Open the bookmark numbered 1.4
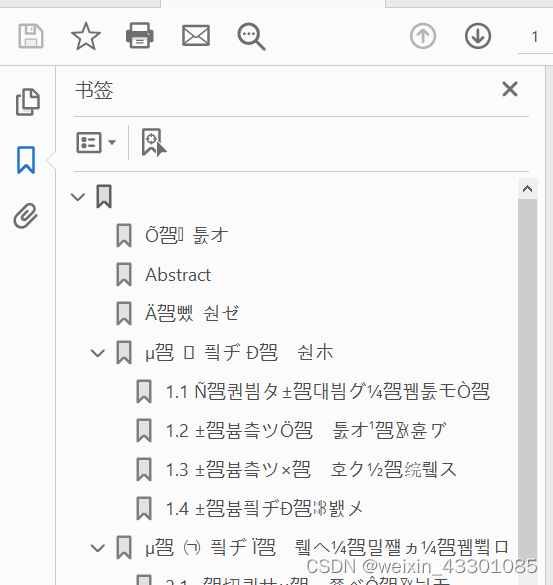Screen dimensions: 553x585 click(x=264, y=509)
